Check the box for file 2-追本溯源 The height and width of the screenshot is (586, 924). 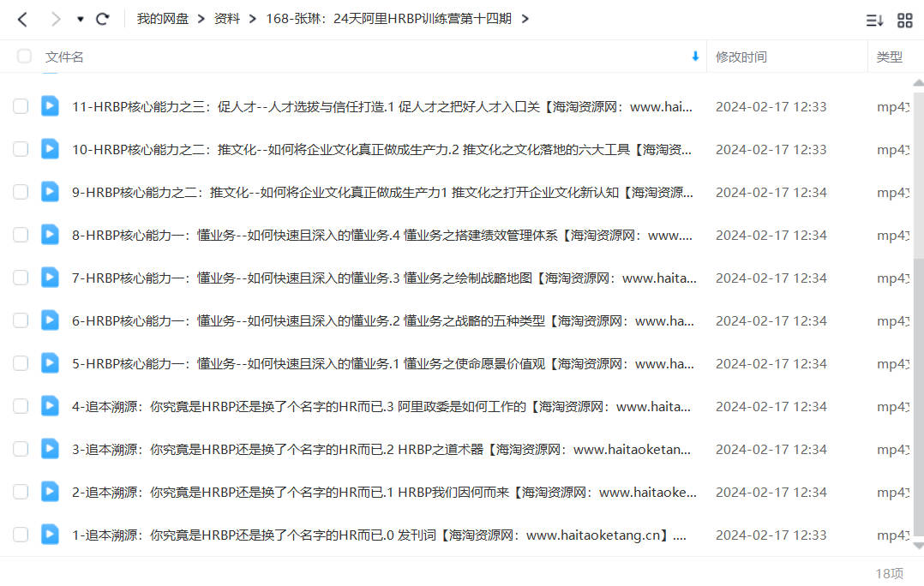pos(21,492)
